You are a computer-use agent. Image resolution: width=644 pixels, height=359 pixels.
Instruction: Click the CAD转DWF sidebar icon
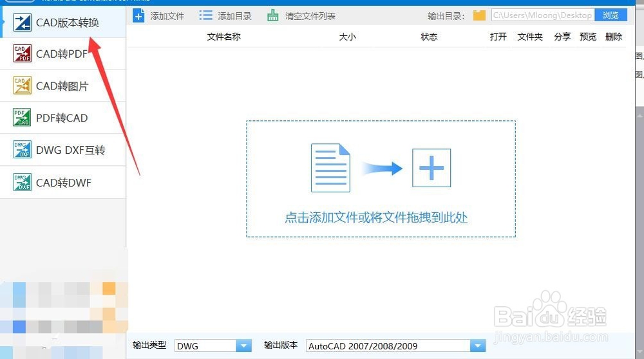(22, 182)
